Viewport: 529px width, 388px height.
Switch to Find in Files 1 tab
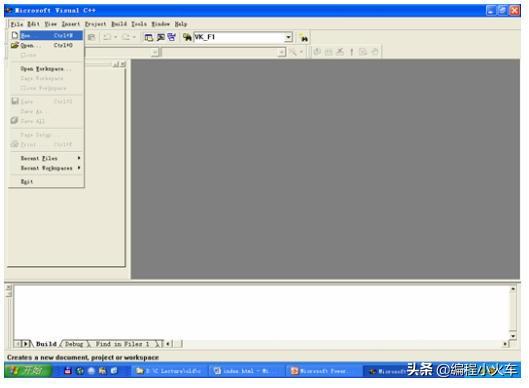122,344
